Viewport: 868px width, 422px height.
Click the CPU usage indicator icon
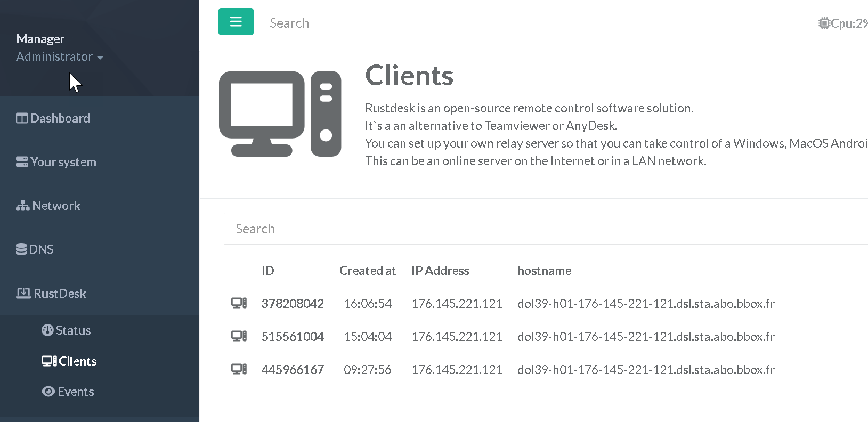(x=824, y=23)
